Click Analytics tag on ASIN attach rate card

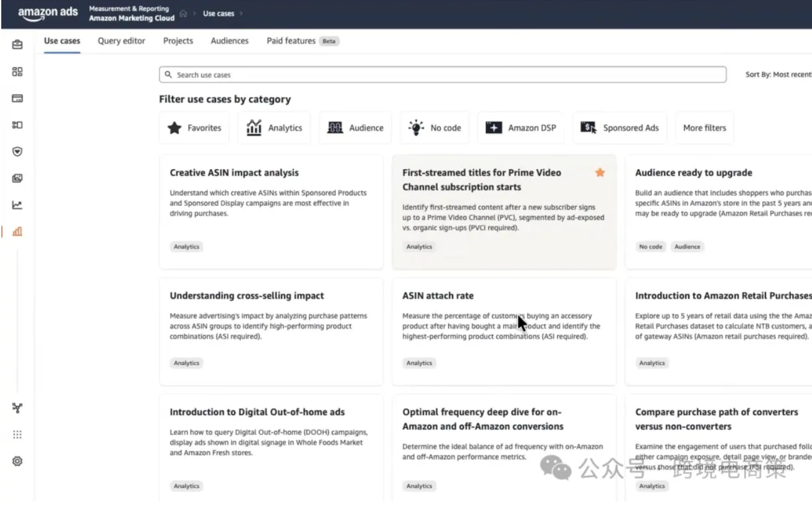(419, 363)
